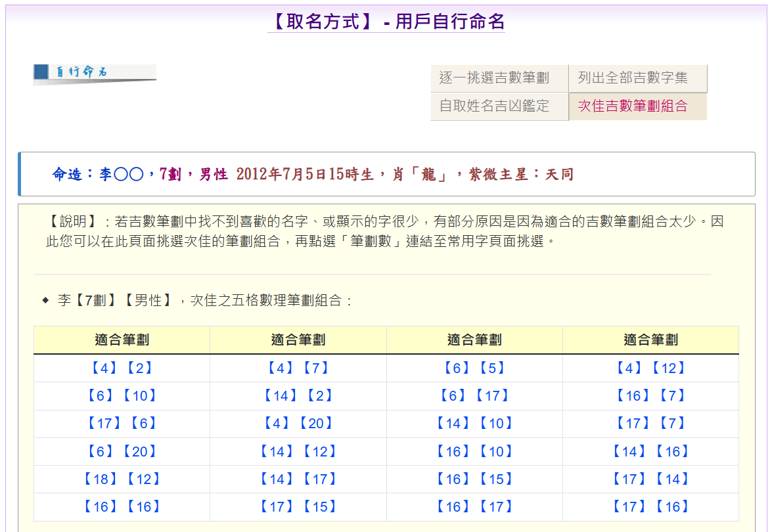This screenshot has width=770, height=532.
Task: Select 【7】 in the 【4】【7】 pair
Action: pos(316,368)
